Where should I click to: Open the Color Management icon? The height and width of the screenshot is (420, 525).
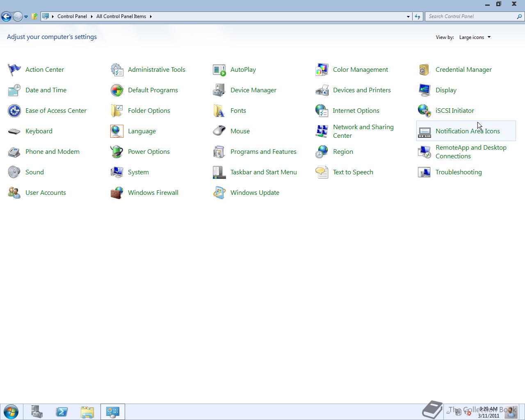(x=322, y=70)
